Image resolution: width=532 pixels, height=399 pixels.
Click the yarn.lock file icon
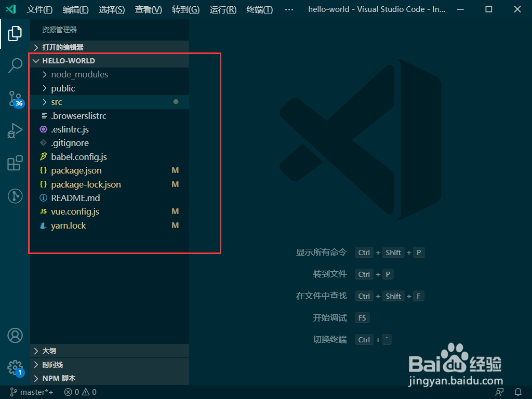pos(43,225)
